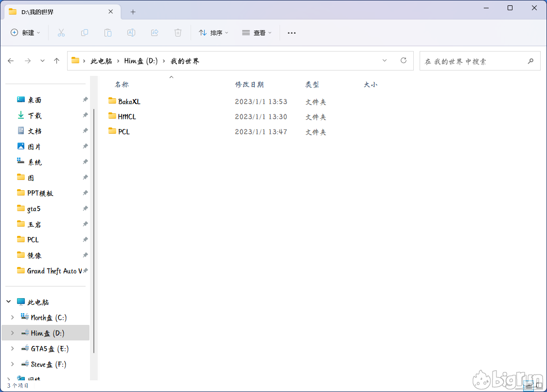Open the 排序 sort dropdown
This screenshot has width=547, height=392.
pos(214,33)
